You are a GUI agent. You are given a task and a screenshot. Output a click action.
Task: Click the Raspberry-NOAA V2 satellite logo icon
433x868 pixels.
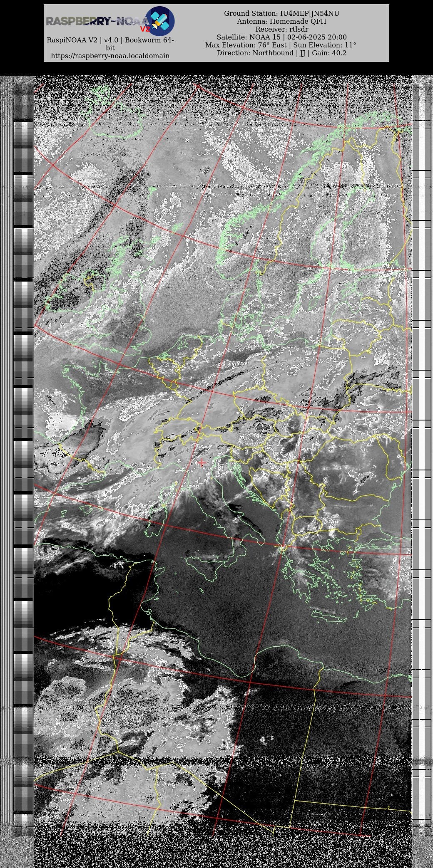tap(160, 21)
